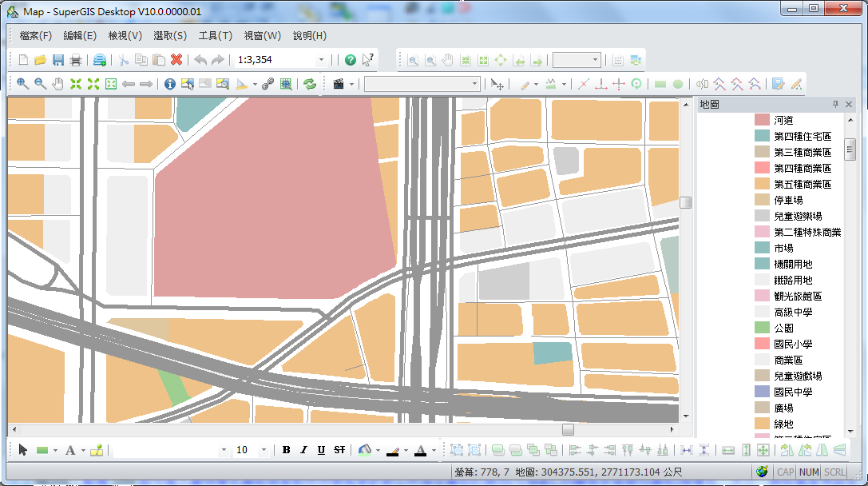Viewport: 868px width, 486px height.
Task: Click the clapperboard animation icon
Action: [339, 84]
